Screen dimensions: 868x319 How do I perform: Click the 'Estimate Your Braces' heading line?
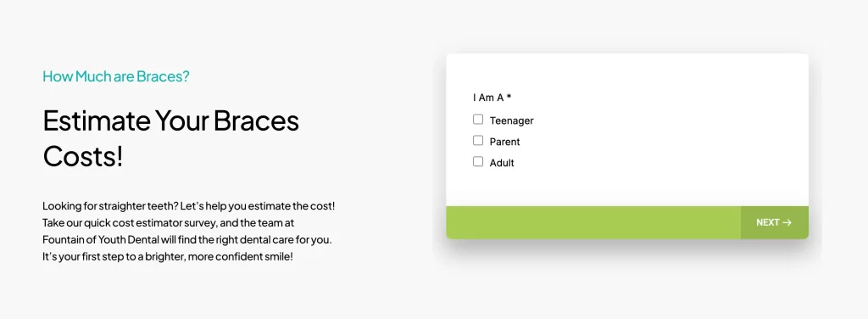pos(171,120)
